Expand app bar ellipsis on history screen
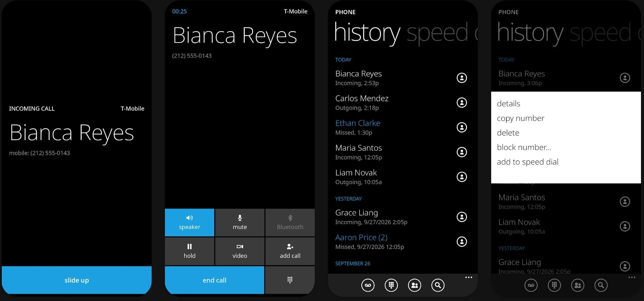This screenshot has height=301, width=644. point(468,277)
